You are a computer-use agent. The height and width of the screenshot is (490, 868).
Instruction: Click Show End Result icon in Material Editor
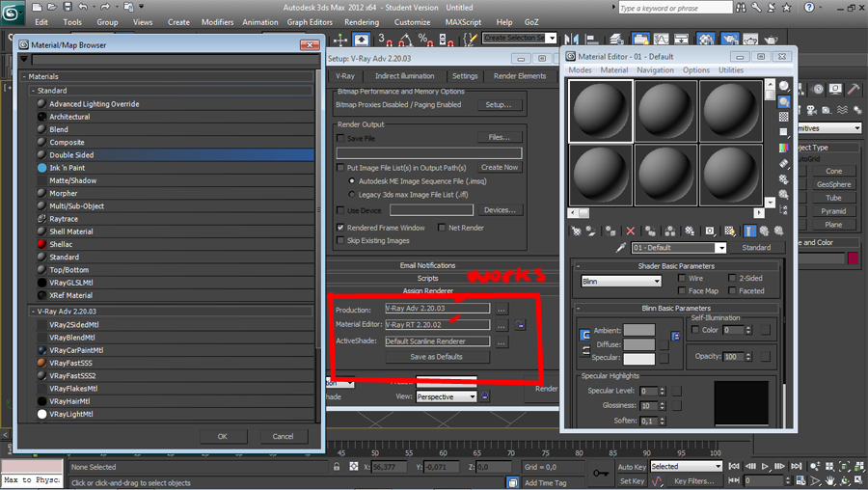[749, 231]
